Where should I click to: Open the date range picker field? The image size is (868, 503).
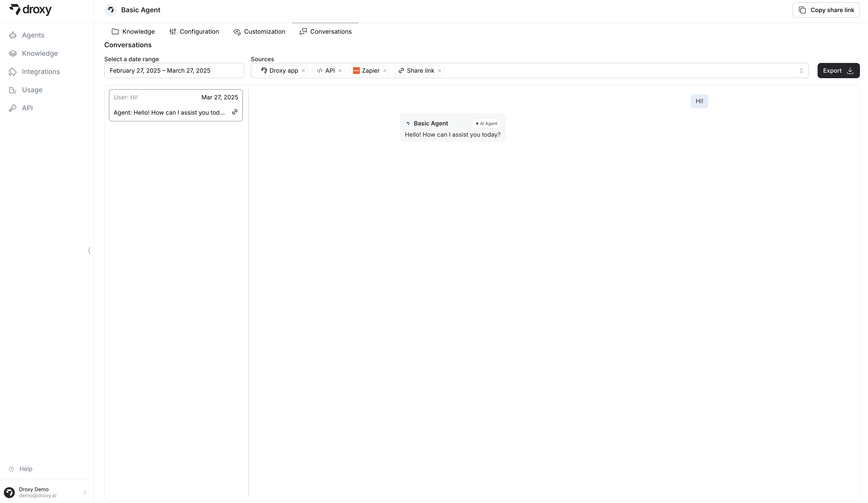click(x=174, y=71)
